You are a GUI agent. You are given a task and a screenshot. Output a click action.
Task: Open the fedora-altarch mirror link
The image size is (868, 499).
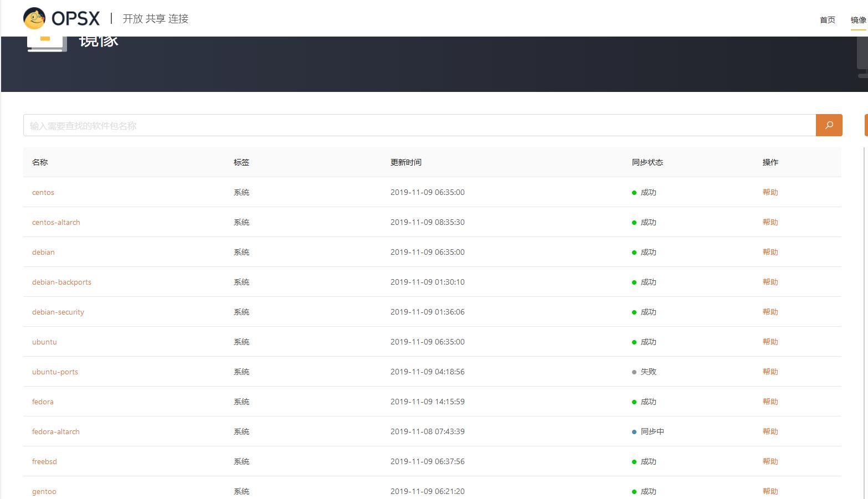coord(56,432)
